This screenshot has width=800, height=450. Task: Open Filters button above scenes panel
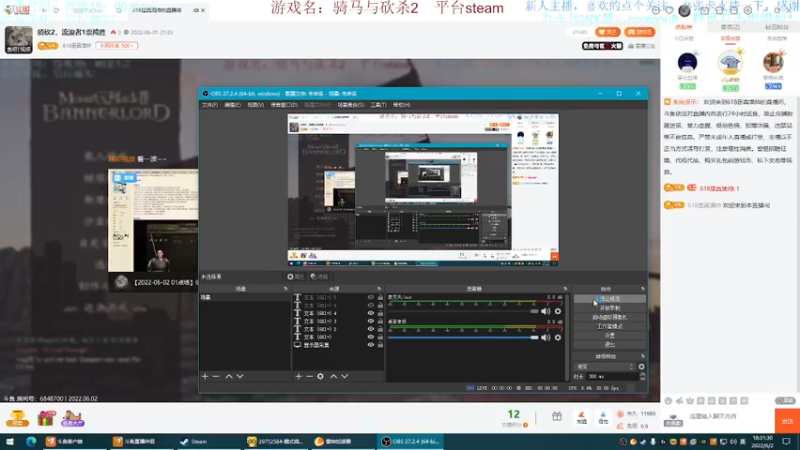[x=319, y=277]
